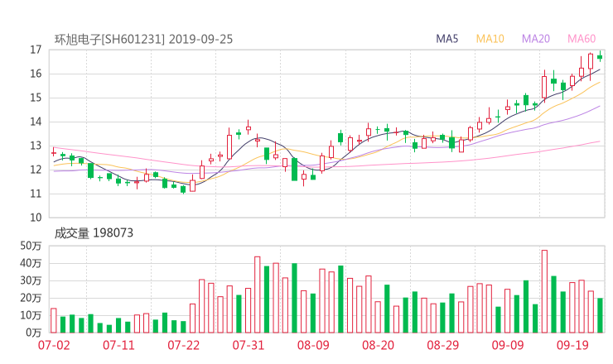Click the 0万 volume axis label

coord(34,333)
